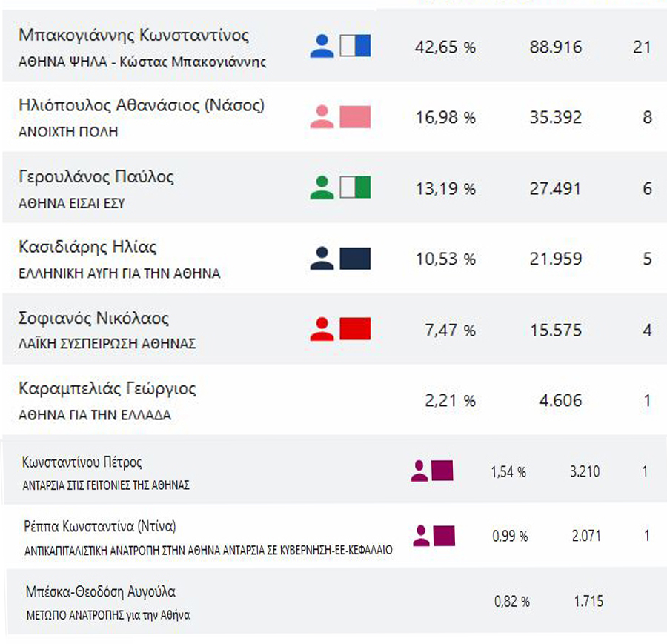Select the Καραμπελιάς Γεώργιος name
The width and height of the screenshot is (667, 644).
(x=107, y=389)
